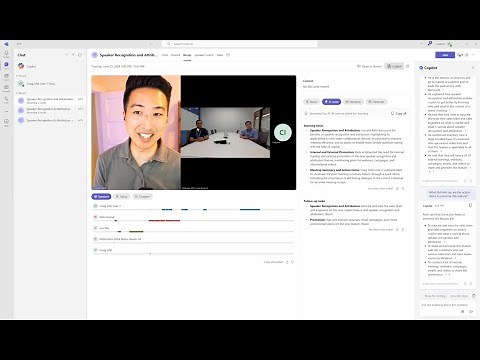
Task: Click Open in Stream link
Action: [369, 66]
